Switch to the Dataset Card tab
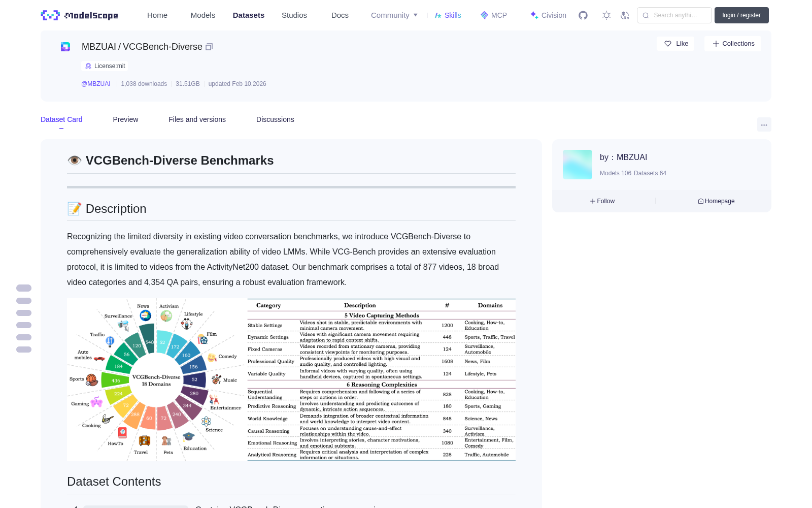812x508 pixels. click(61, 119)
